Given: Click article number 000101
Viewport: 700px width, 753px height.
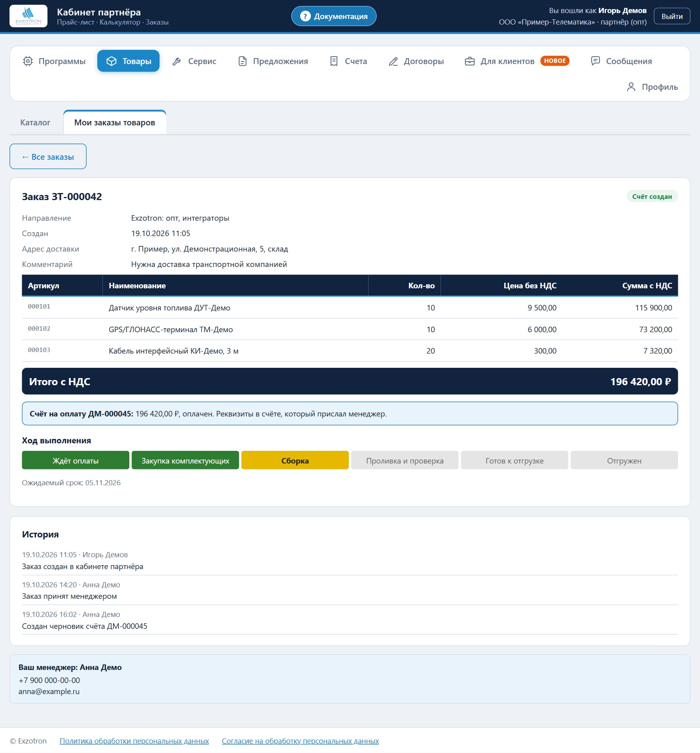Looking at the screenshot, I should 39,306.
